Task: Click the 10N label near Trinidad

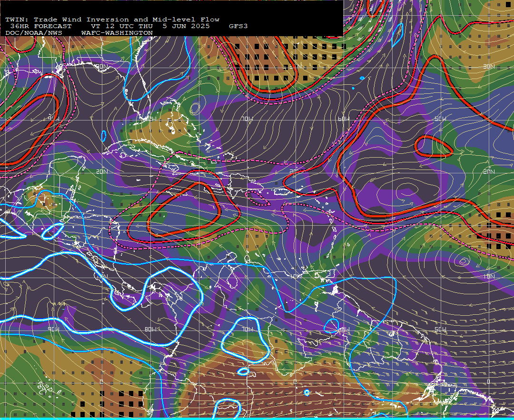Action: coord(296,276)
